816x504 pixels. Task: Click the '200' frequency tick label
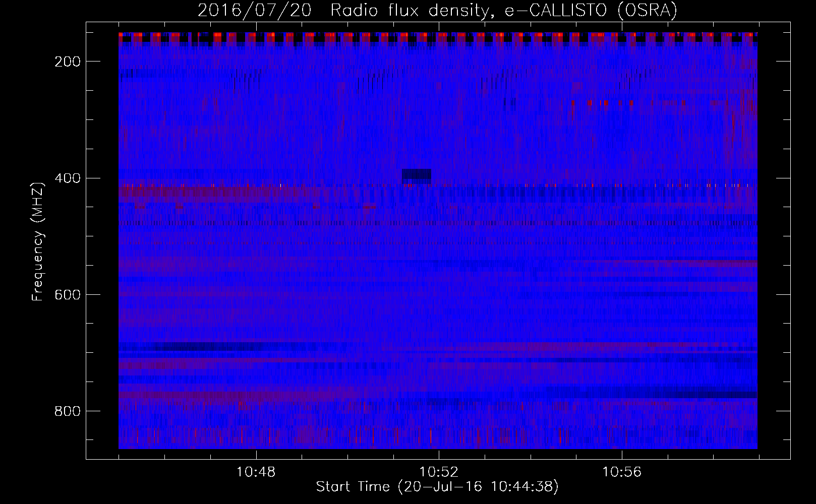point(67,61)
